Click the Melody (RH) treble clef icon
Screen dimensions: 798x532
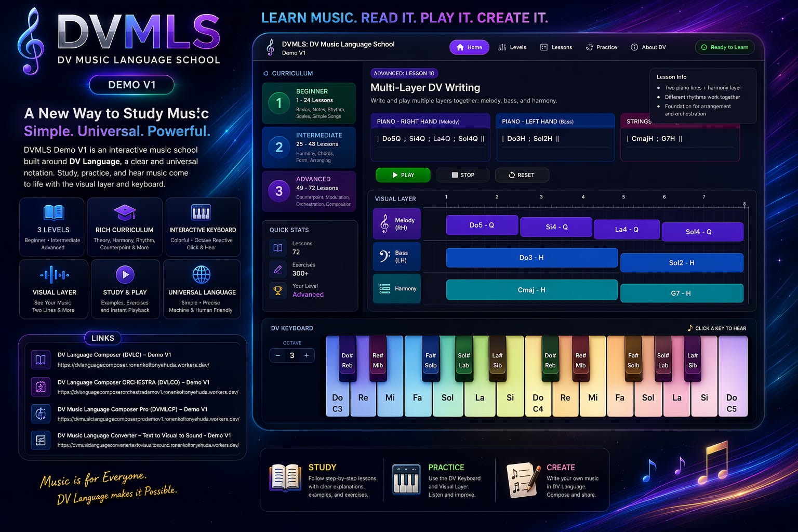pos(384,223)
